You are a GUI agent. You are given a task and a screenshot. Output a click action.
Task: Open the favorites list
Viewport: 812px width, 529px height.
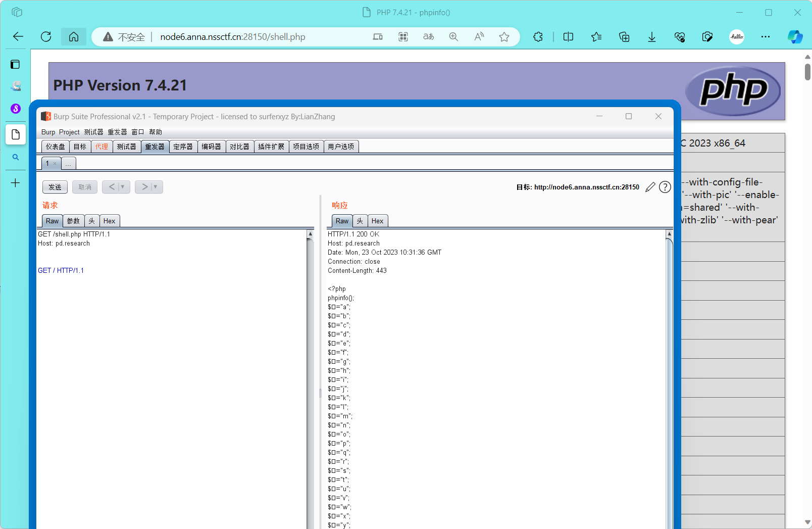click(596, 36)
